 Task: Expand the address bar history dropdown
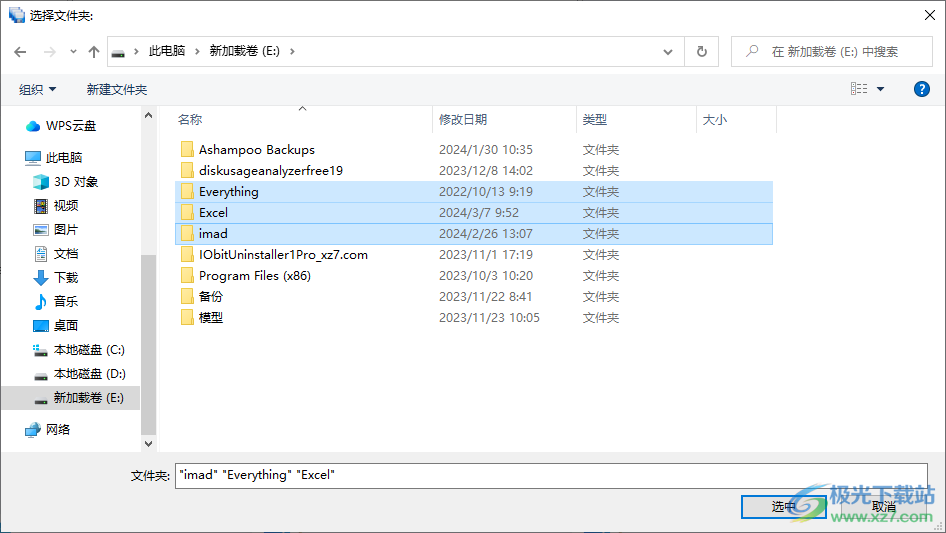click(668, 51)
